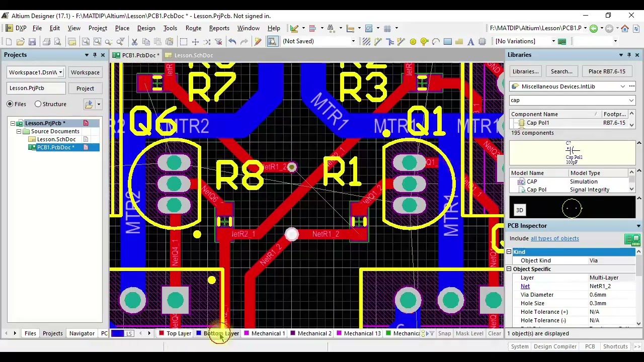Click the Net property link in Inspector
Viewport: 644px width, 362px height.
[x=525, y=286]
